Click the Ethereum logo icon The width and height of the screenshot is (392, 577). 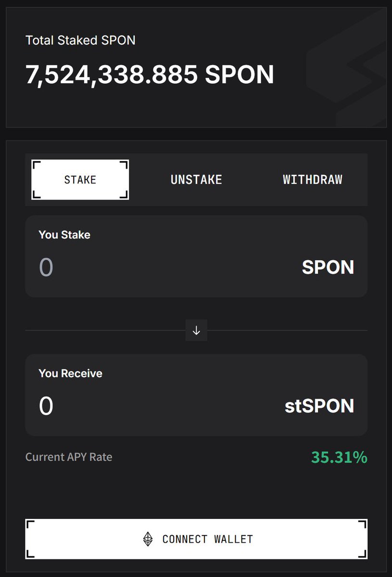coord(148,539)
